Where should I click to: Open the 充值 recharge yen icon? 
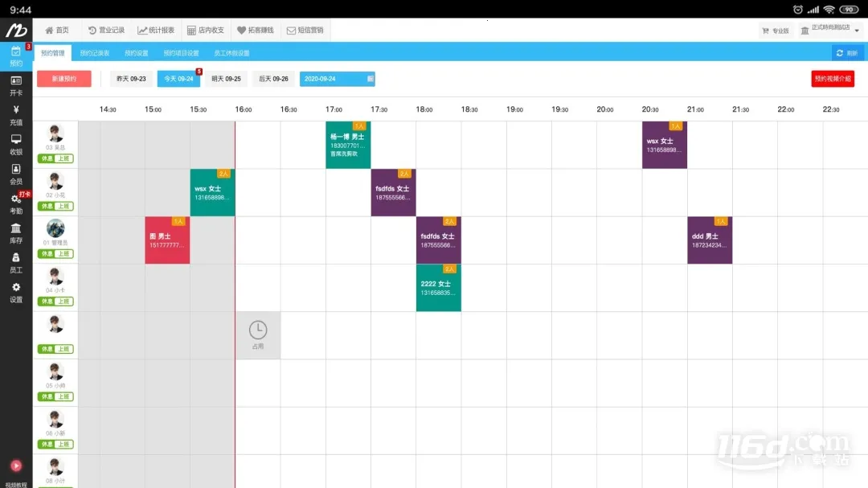pyautogui.click(x=16, y=114)
